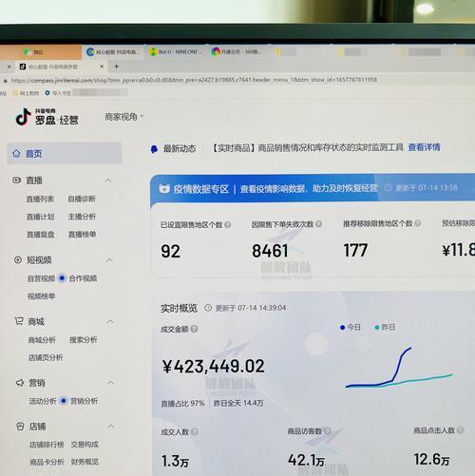Click the 店铺 shop icon
The height and width of the screenshot is (476, 475).
tap(20, 427)
